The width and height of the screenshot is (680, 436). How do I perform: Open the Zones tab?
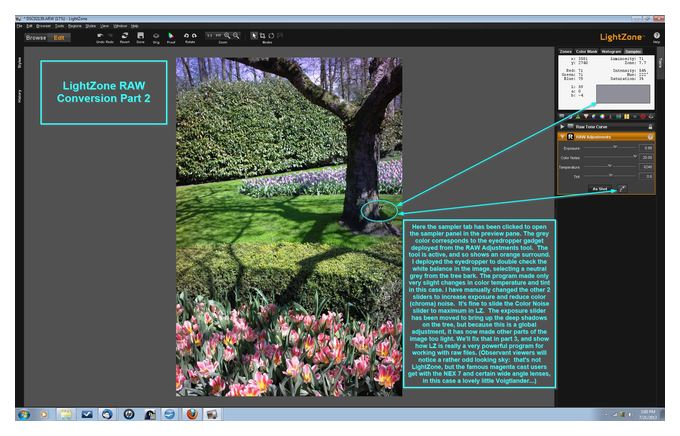pos(566,51)
